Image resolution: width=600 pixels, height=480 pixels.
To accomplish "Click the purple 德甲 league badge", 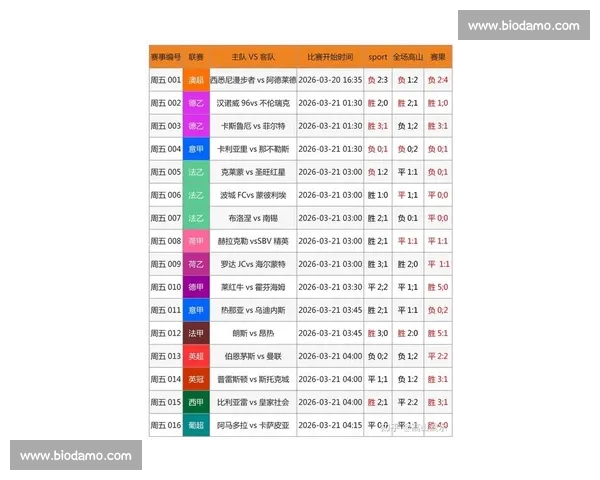I will pos(196,287).
